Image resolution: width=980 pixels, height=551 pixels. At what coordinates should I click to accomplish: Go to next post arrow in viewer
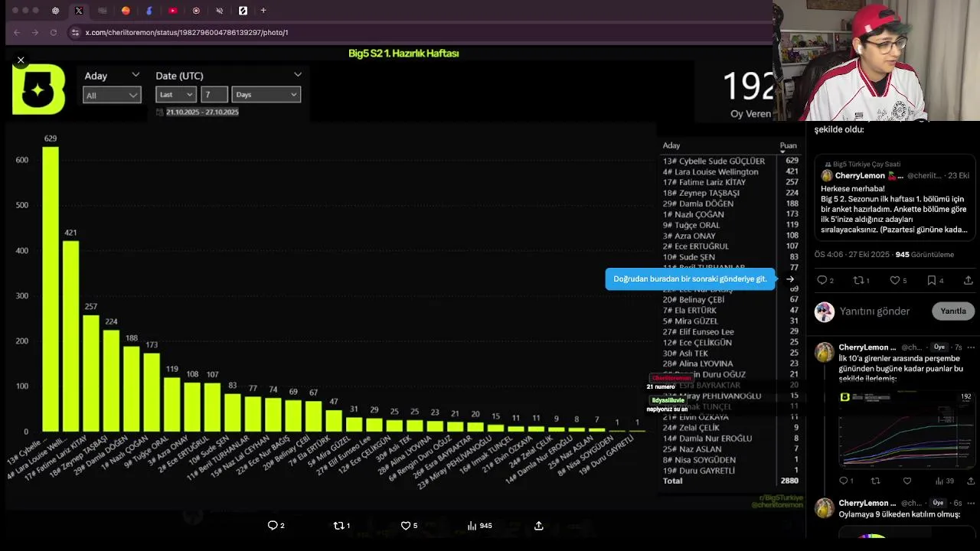[x=790, y=279]
